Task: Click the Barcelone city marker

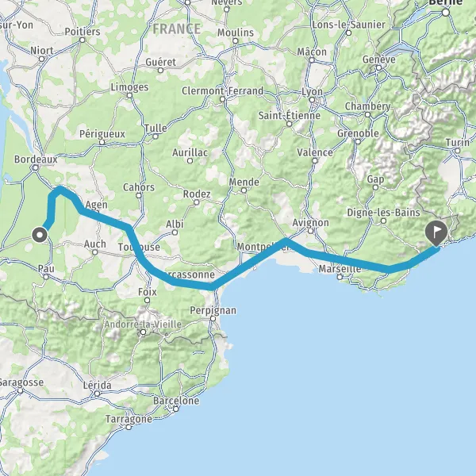Action: coord(176,409)
